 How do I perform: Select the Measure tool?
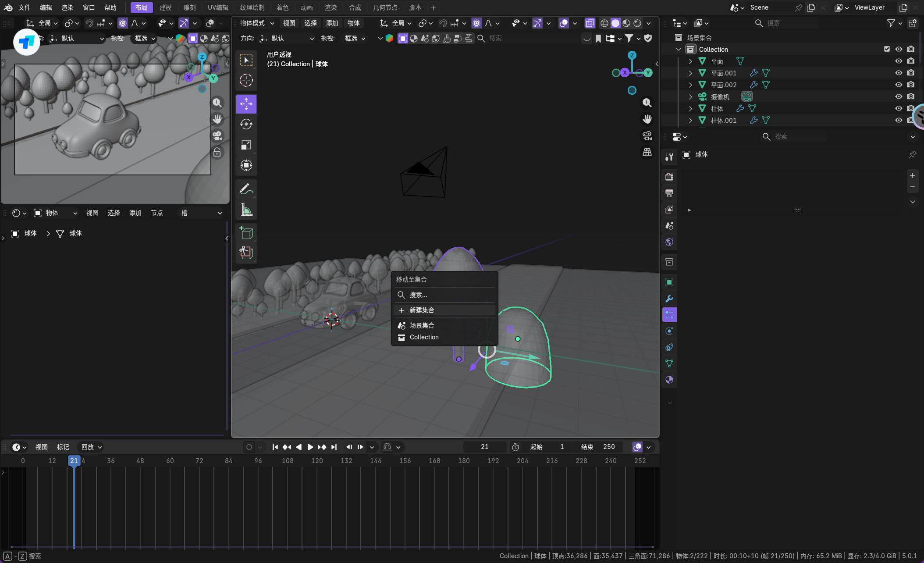click(246, 210)
